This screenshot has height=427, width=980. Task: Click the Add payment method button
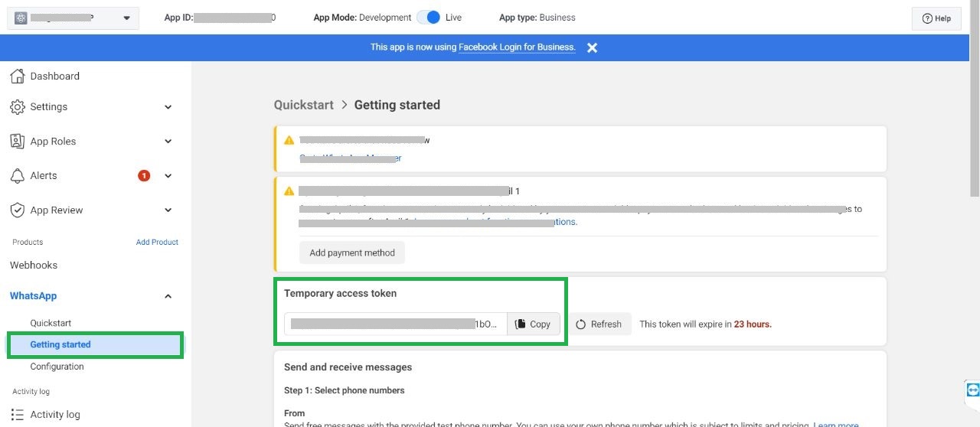[352, 253]
